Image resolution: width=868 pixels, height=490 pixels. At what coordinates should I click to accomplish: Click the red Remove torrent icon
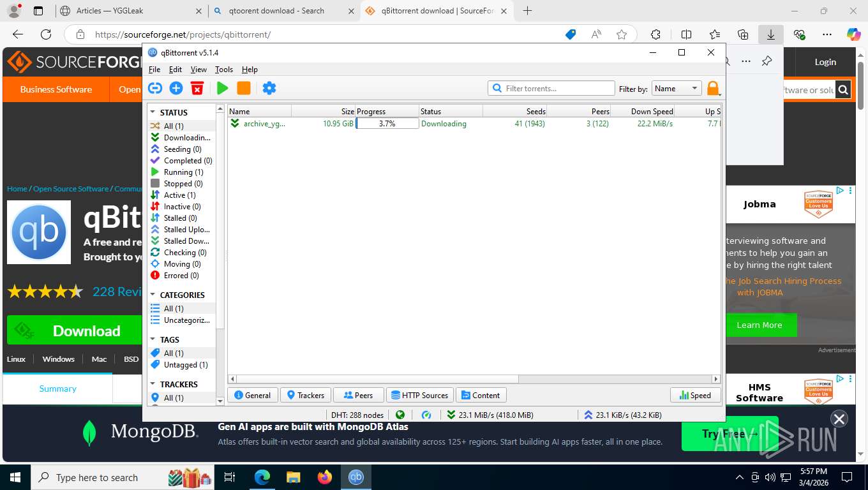click(197, 88)
